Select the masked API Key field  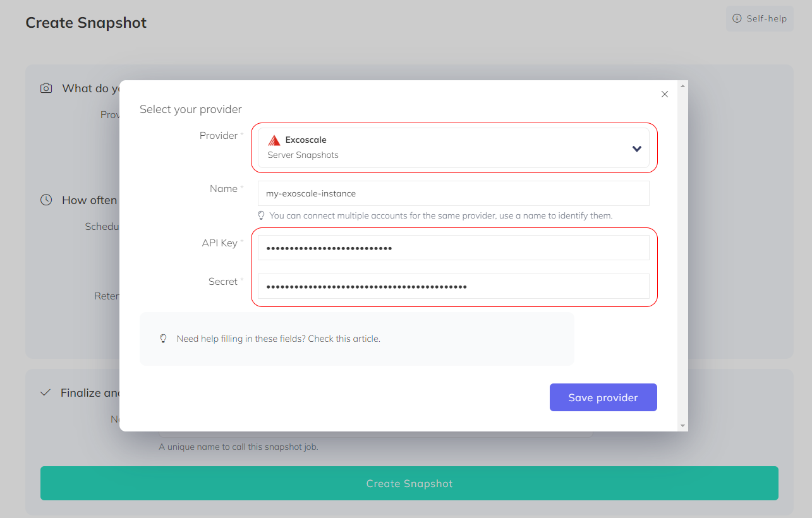(453, 246)
